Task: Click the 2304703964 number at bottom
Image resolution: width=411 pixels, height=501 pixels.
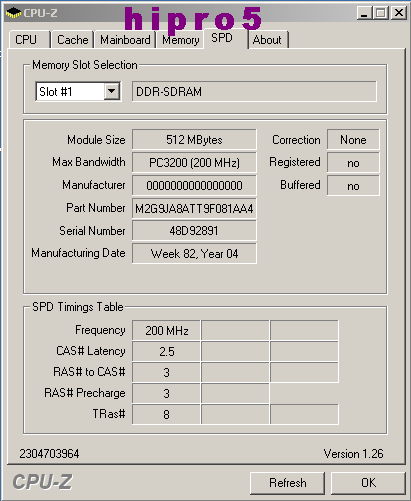Action: click(49, 454)
